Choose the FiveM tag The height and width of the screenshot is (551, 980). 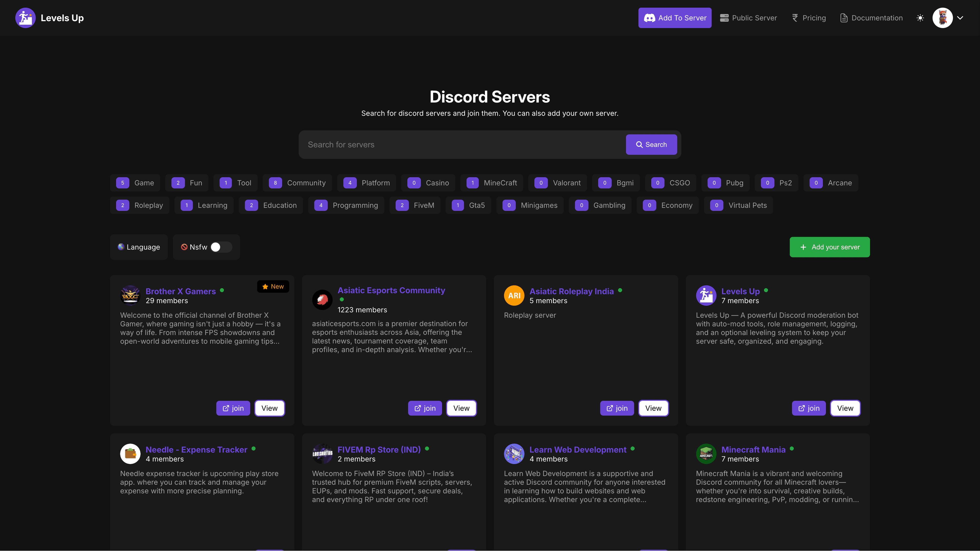pyautogui.click(x=415, y=205)
